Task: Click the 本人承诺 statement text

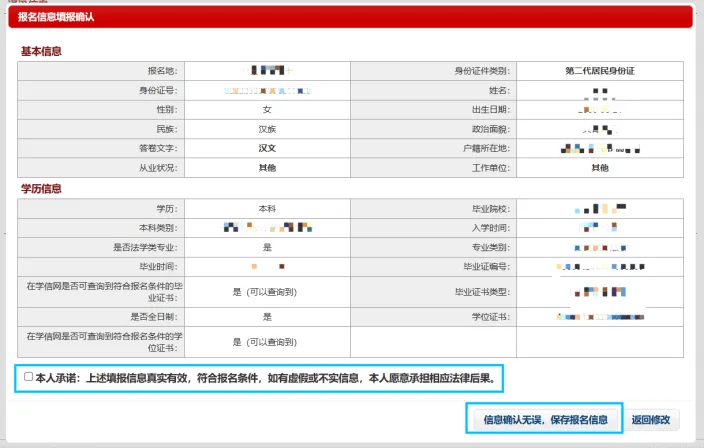Action: [x=266, y=377]
